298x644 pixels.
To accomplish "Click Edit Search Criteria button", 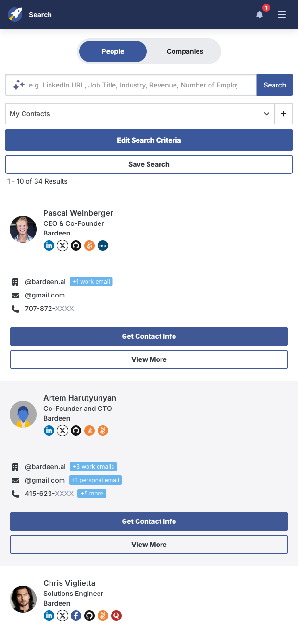I will pyautogui.click(x=149, y=140).
